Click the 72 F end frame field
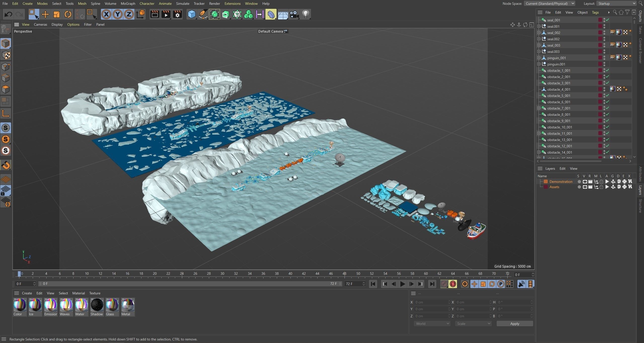The height and width of the screenshot is (343, 644). point(355,284)
